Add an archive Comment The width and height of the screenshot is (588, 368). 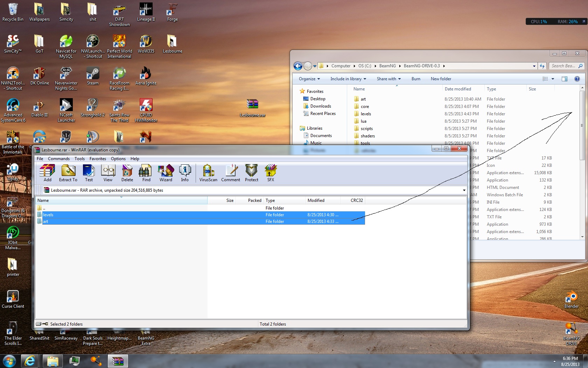coord(231,173)
